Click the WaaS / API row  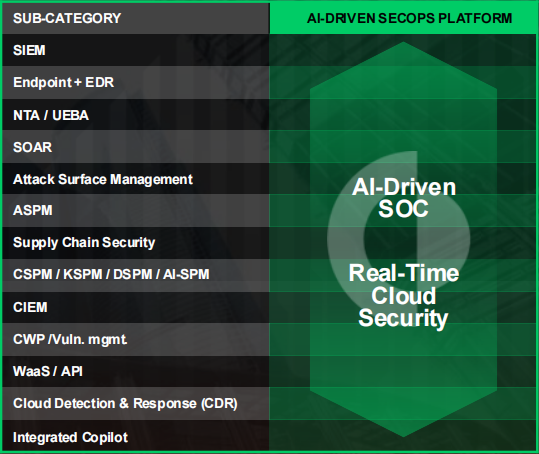pyautogui.click(x=136, y=372)
